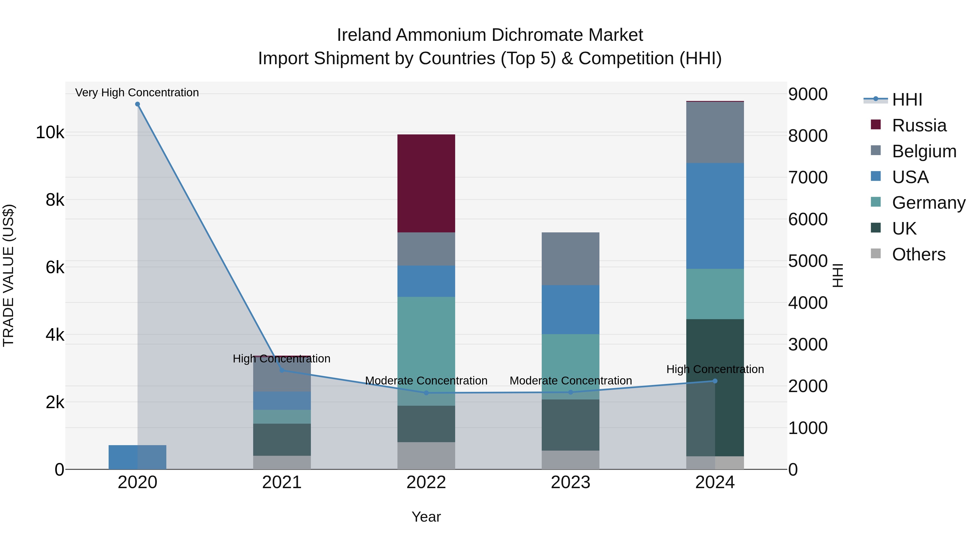Select the 2020 HHI data point
Screen dimensions: 980x551
click(137, 104)
